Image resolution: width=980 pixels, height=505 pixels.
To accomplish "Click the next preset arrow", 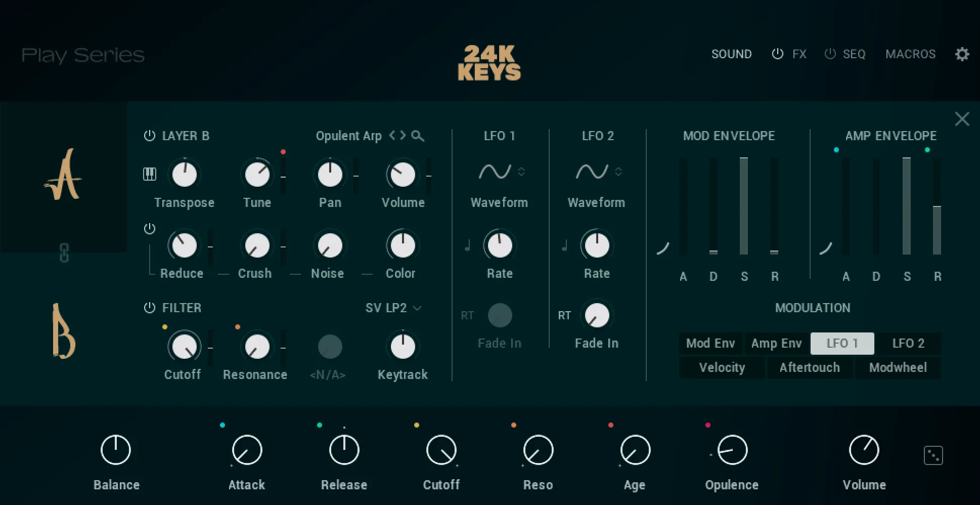I will [x=403, y=136].
